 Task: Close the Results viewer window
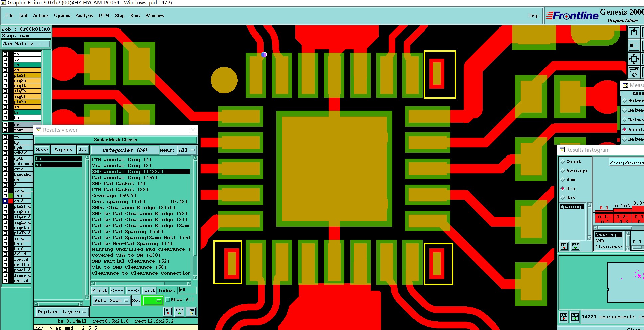point(193,130)
